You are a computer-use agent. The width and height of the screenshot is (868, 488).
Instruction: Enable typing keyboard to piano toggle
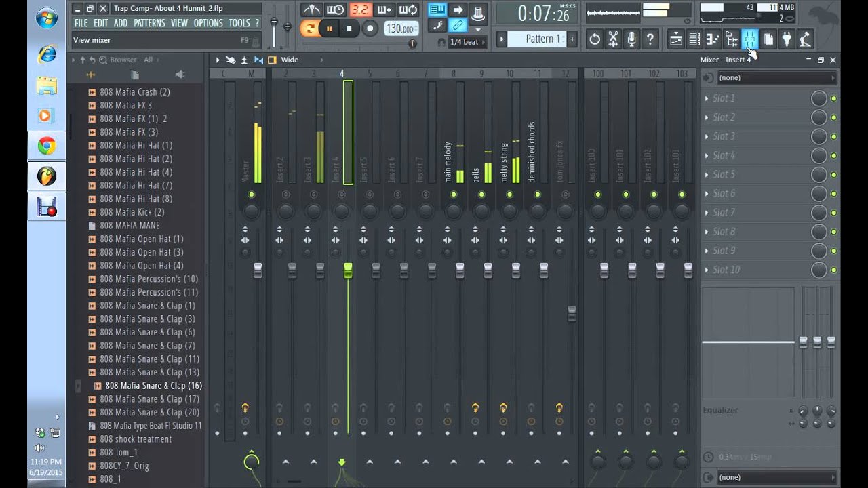click(x=437, y=9)
